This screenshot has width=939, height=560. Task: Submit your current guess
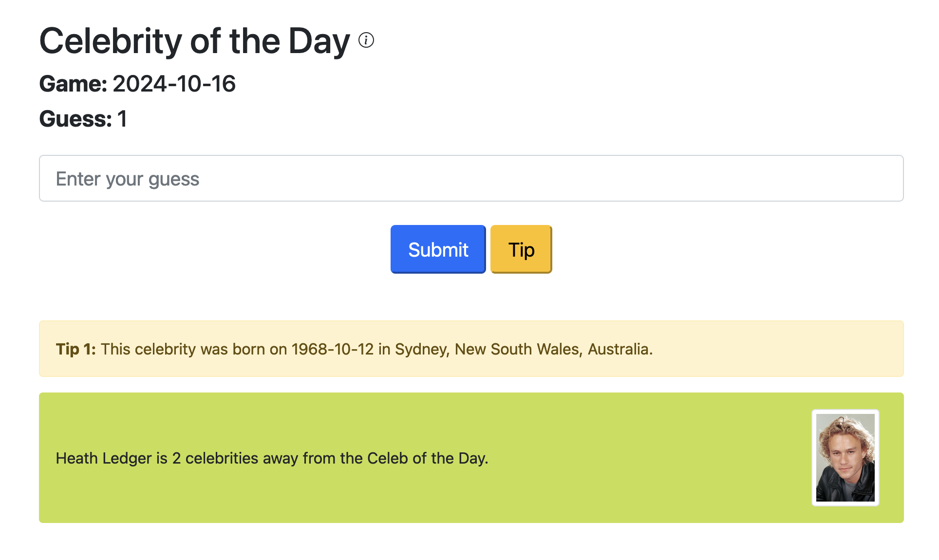tap(437, 249)
